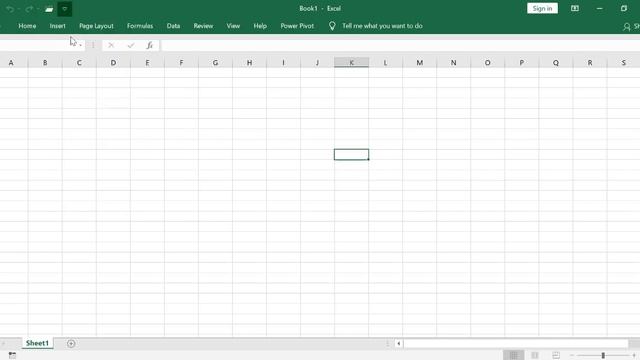Click macro record icon in status bar
640x360 pixels.
click(12, 356)
